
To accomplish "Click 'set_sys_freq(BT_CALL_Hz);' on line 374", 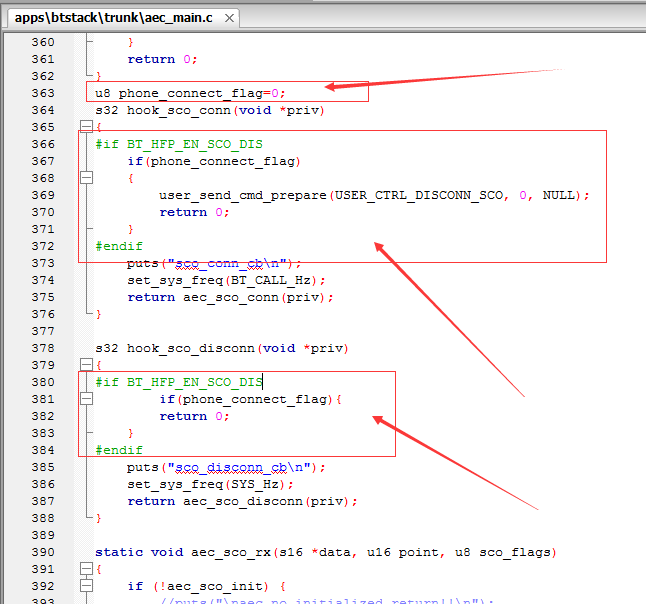I will point(226,281).
